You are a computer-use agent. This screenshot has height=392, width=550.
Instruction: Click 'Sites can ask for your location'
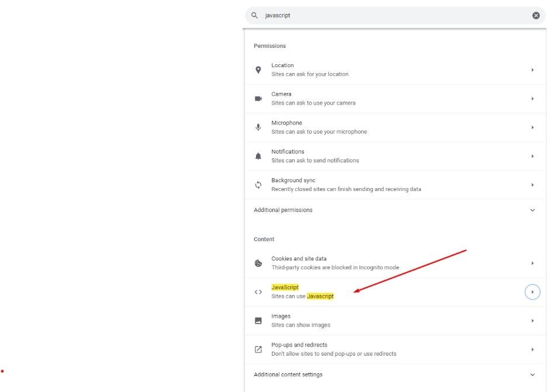click(310, 74)
